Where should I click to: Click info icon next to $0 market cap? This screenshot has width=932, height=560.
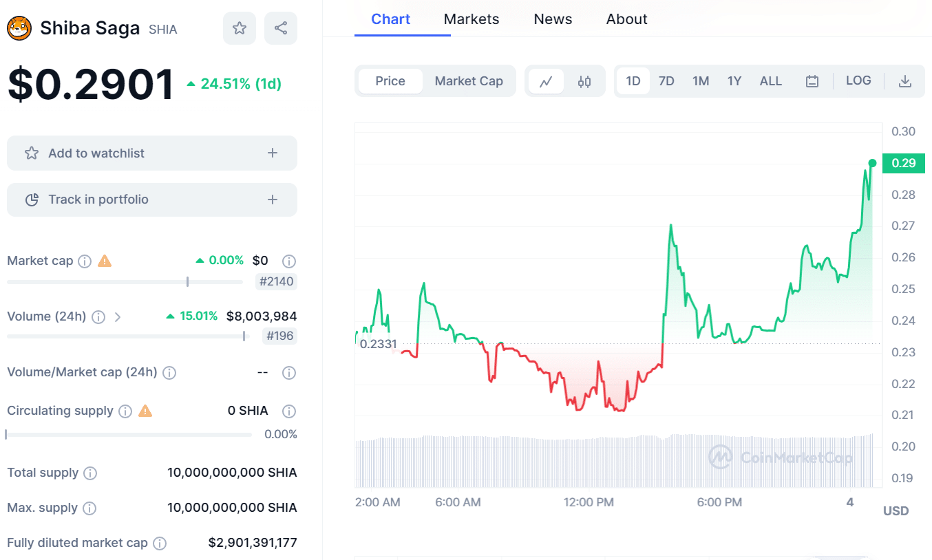[x=289, y=261]
